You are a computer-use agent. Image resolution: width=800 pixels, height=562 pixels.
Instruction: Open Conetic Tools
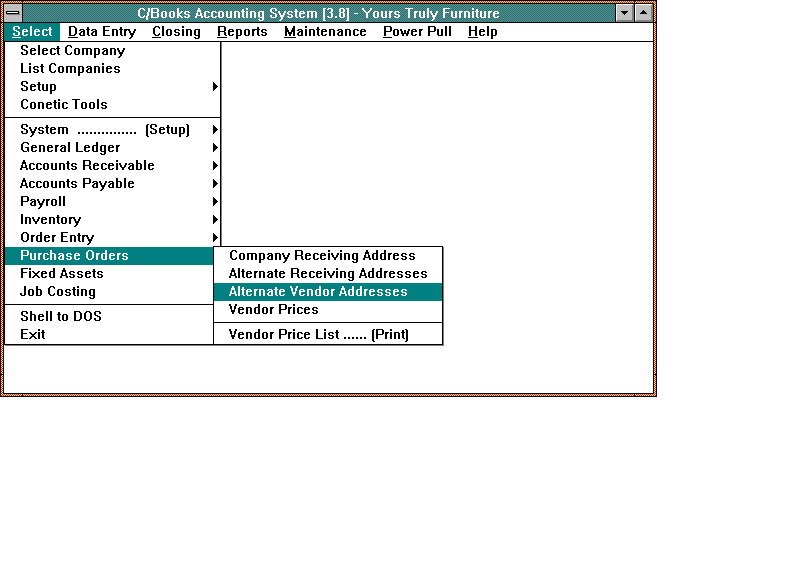point(63,105)
